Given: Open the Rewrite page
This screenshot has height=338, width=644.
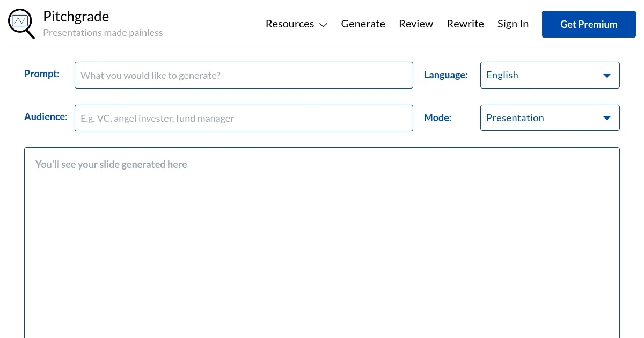Looking at the screenshot, I should tap(465, 24).
